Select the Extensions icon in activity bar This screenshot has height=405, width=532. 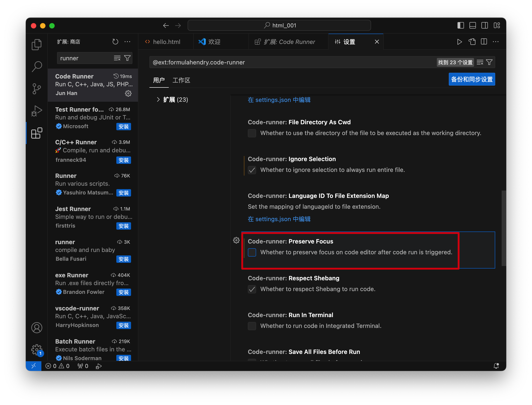pyautogui.click(x=37, y=133)
